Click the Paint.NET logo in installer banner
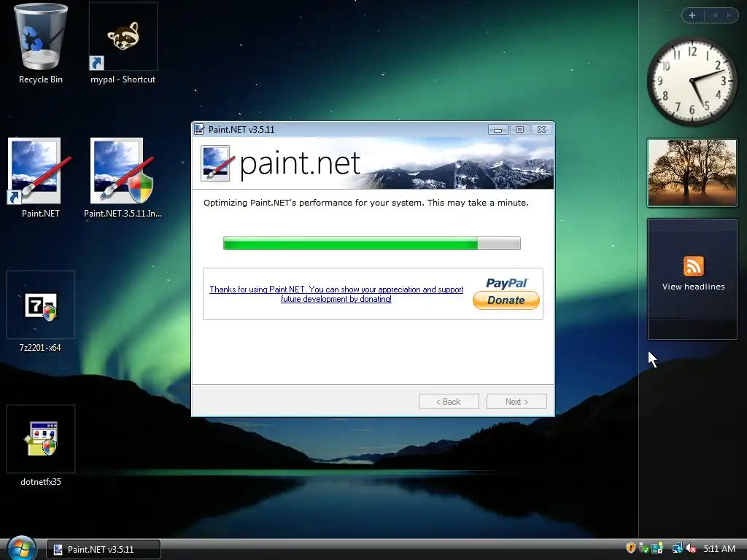 click(x=217, y=163)
